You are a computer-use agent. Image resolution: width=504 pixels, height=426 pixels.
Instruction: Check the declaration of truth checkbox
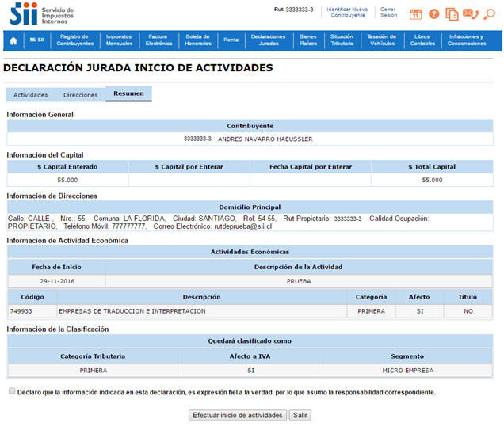click(11, 391)
